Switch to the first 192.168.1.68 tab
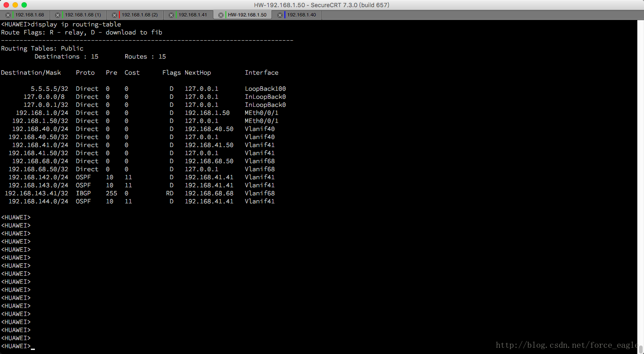 tap(30, 15)
